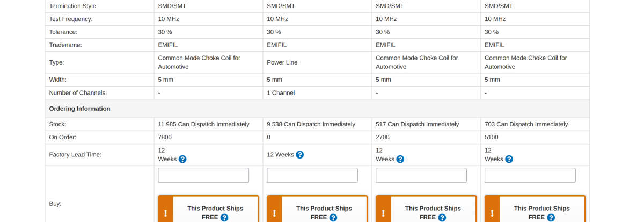Click the FREE shipping help icon for 517 stock product
Screen dimensions: 644x222
coord(442,218)
